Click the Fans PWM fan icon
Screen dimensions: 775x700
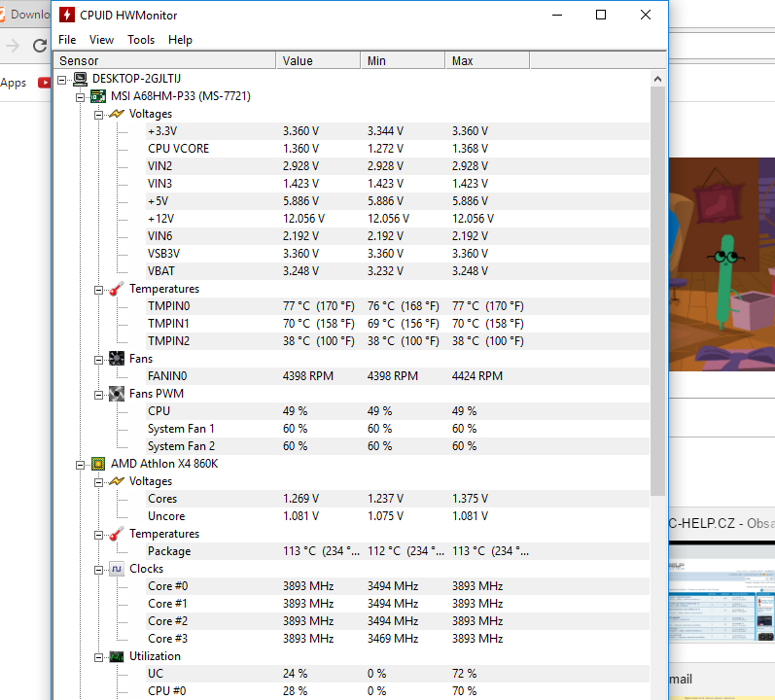pos(117,394)
